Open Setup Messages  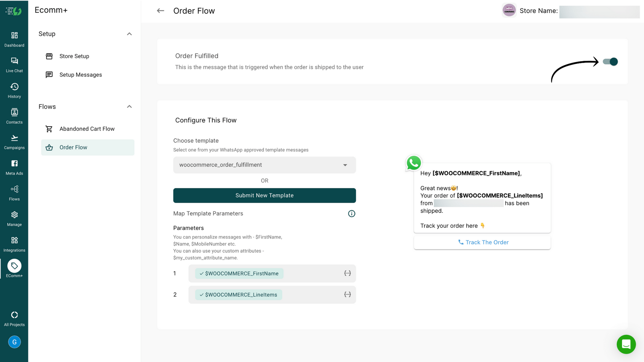pyautogui.click(x=80, y=75)
